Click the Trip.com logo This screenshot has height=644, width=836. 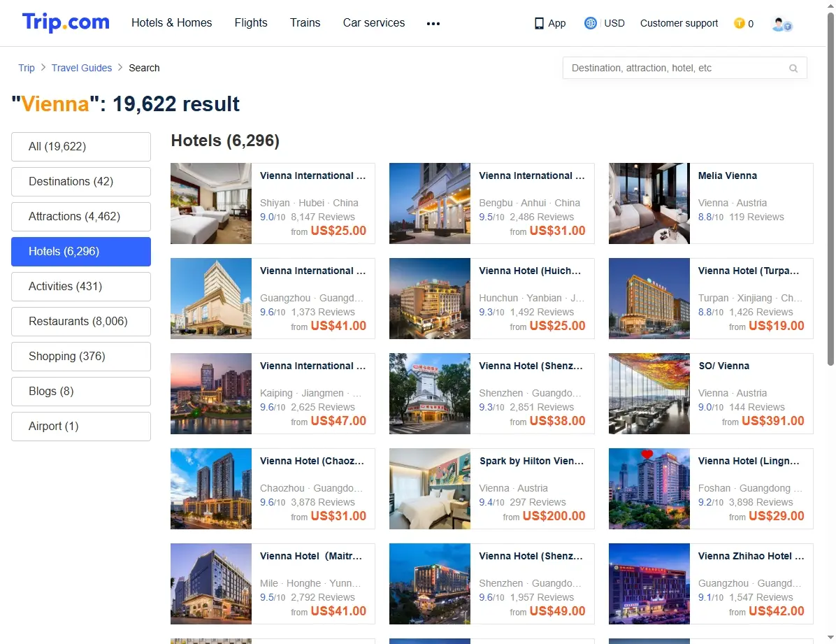pos(66,22)
